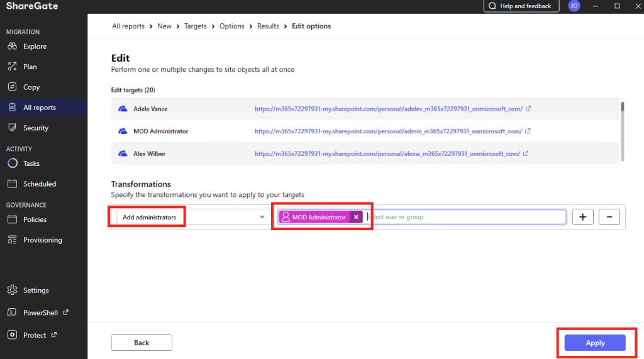Viewport: 644px width, 359px height.
Task: Return to the Options breadcrumb step
Action: click(231, 26)
